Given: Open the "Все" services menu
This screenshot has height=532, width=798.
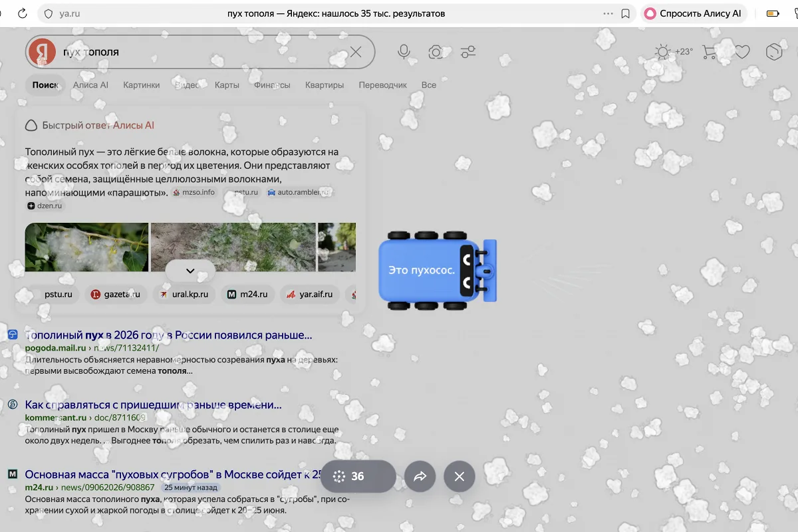Looking at the screenshot, I should [429, 85].
